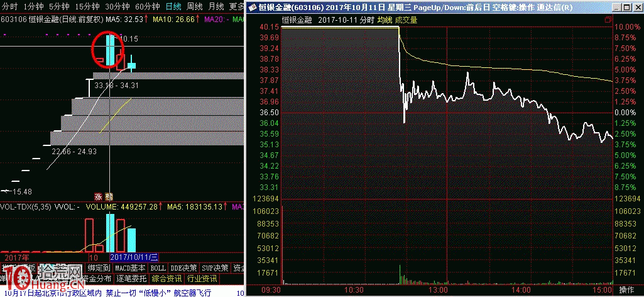Viewport: 644px width, 297px height.
Task: Click the 22.66 - 24.93 gap label
Action: click(74, 152)
